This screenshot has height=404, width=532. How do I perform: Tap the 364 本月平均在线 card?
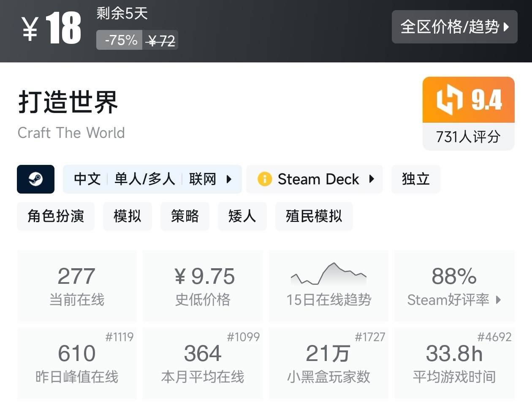203,363
